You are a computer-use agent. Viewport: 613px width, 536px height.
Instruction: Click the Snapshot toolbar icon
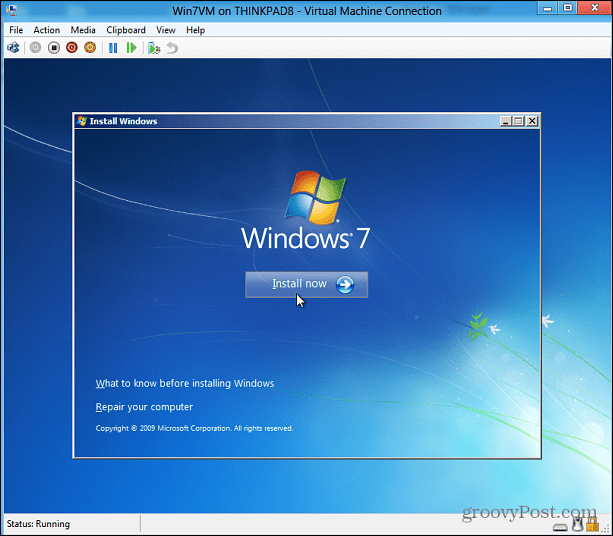(x=154, y=48)
